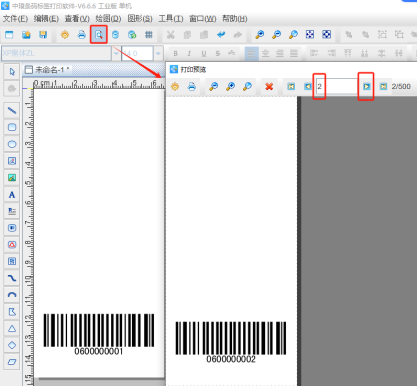Select the text A tool

tap(12, 195)
